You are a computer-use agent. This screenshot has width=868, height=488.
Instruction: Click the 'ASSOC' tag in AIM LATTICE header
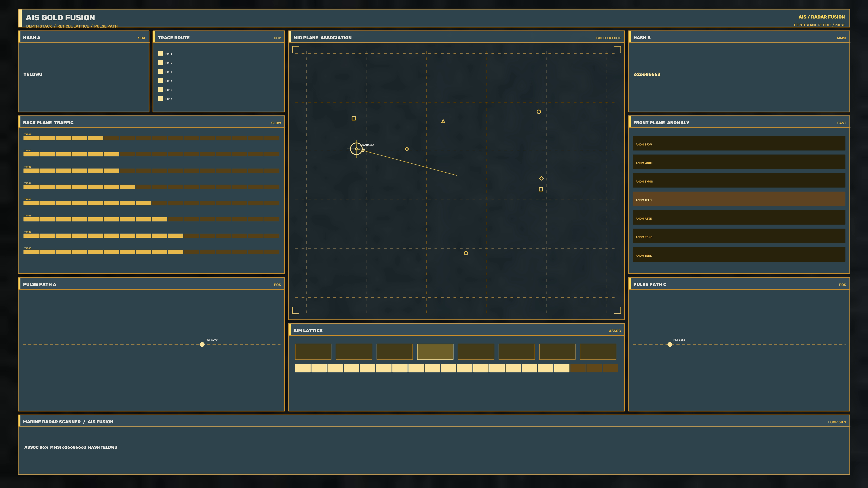click(615, 331)
